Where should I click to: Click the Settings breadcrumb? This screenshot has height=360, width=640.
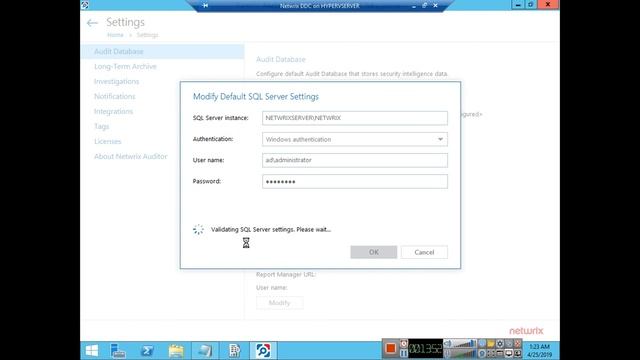click(x=147, y=35)
